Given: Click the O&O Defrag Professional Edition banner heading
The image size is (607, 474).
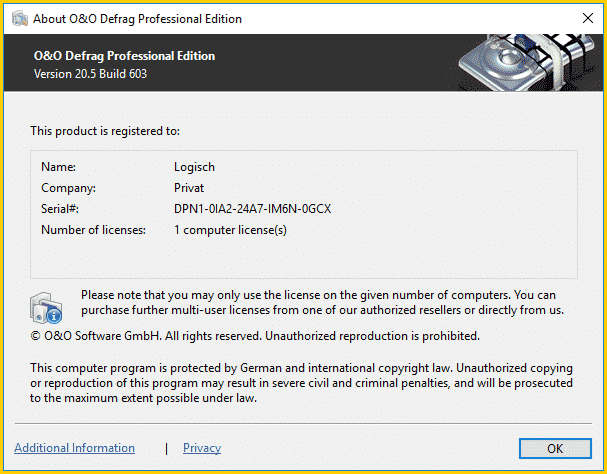Looking at the screenshot, I should 124,56.
